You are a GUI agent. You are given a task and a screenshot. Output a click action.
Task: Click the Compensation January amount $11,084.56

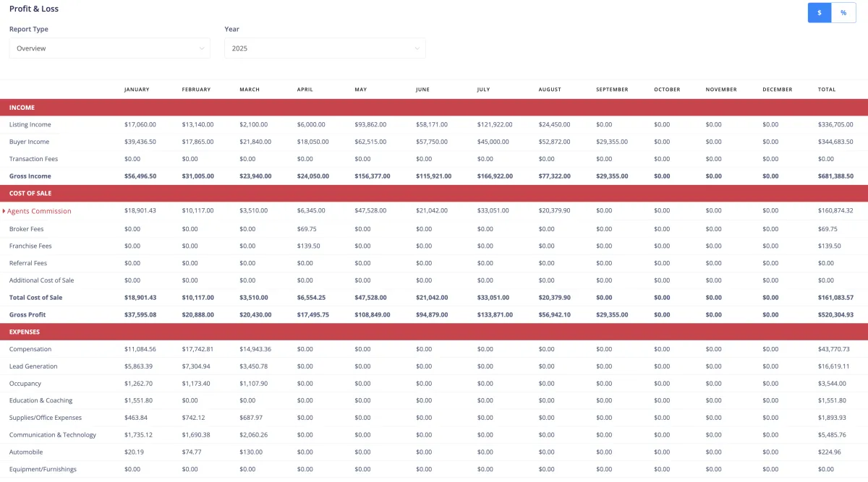coord(140,349)
